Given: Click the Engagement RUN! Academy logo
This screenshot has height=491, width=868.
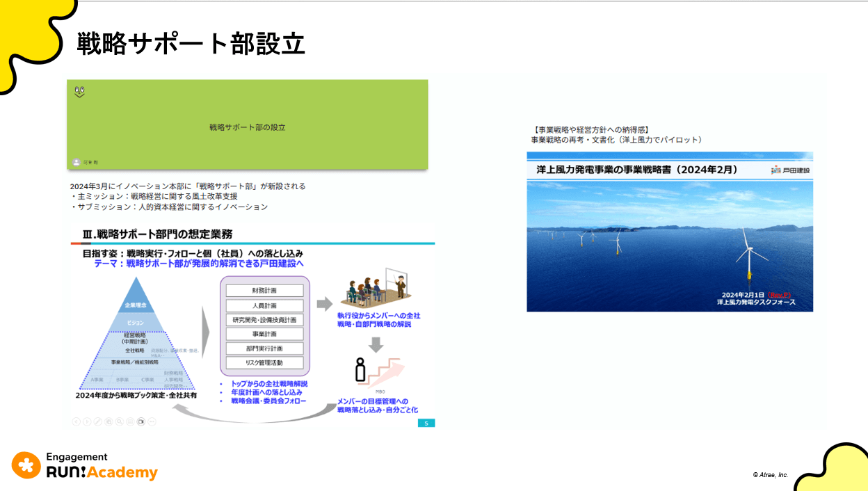Looking at the screenshot, I should [85, 466].
